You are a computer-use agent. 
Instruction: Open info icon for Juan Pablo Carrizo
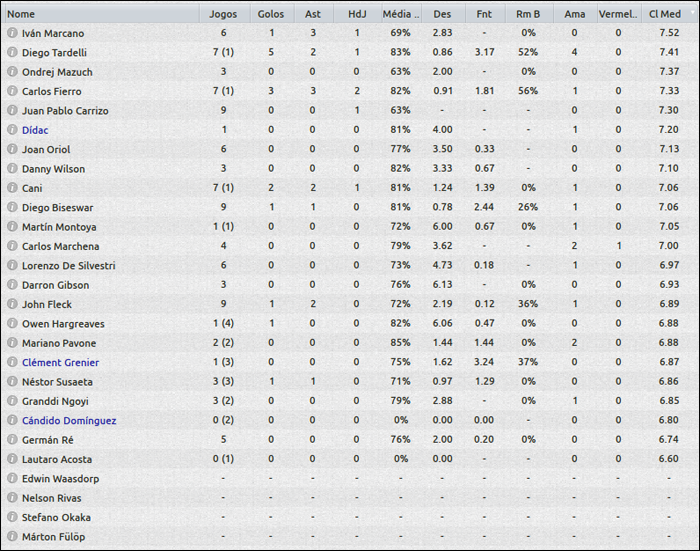coord(12,111)
